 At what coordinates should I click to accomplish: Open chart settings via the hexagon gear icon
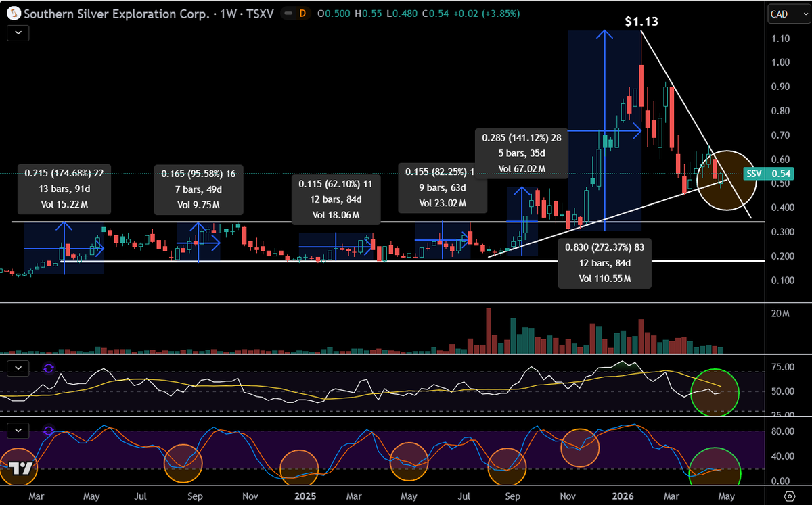788,495
